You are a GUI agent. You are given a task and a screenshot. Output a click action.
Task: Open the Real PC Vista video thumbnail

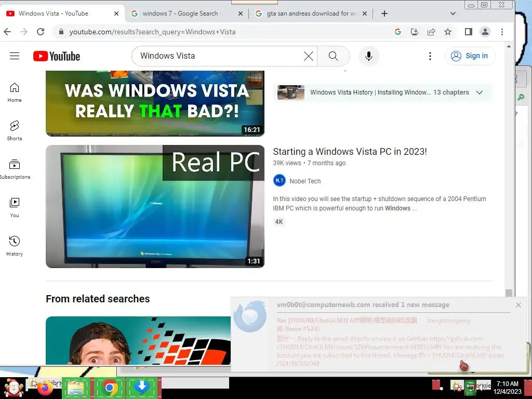tap(155, 206)
